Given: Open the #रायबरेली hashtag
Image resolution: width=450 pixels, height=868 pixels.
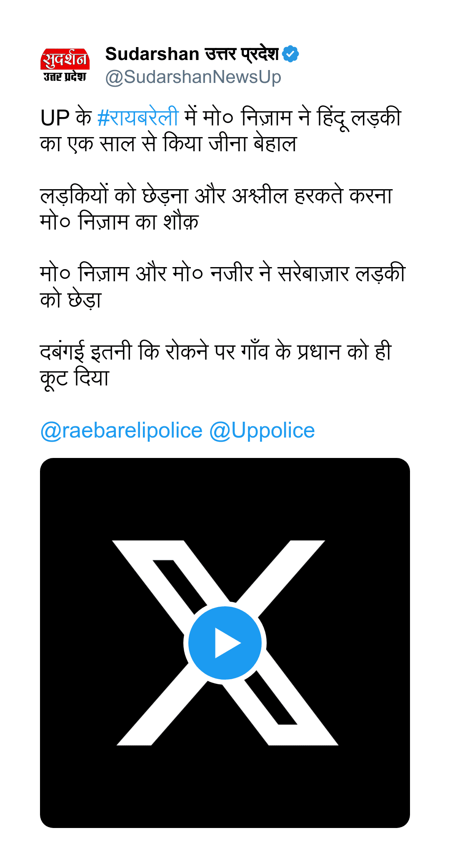Looking at the screenshot, I should [x=138, y=118].
